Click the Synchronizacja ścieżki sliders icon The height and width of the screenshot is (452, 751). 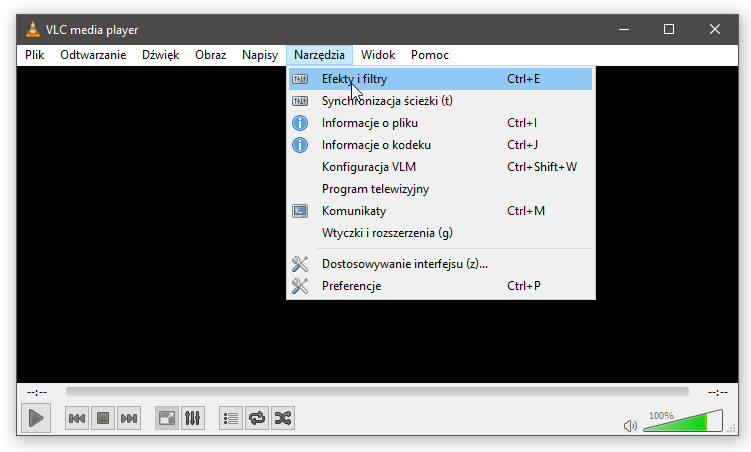point(300,101)
